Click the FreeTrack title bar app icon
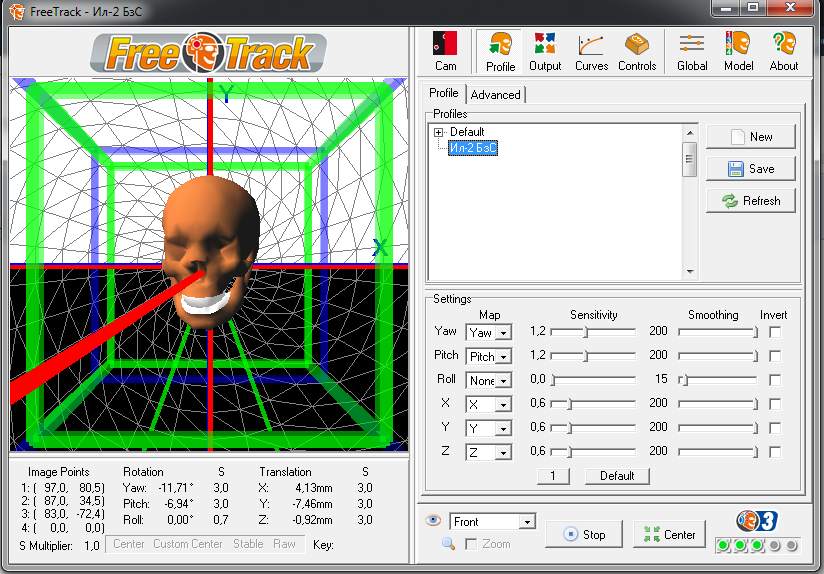824x574 pixels. click(17, 11)
